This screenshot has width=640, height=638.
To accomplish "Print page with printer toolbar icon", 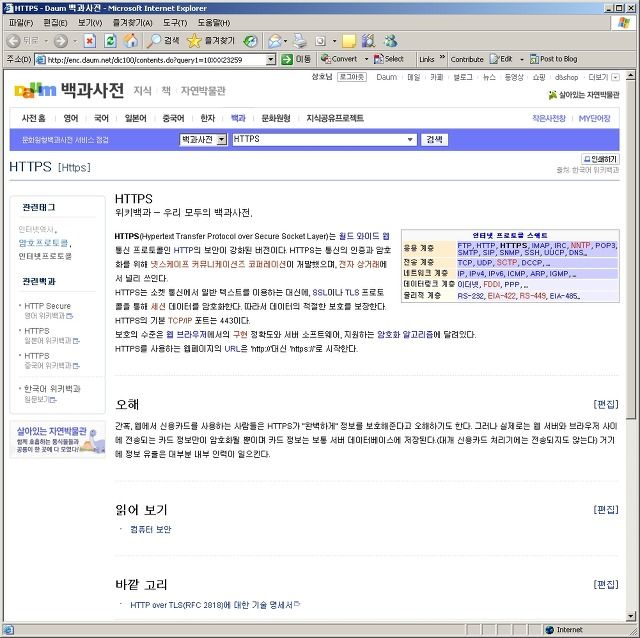I will pyautogui.click(x=300, y=41).
